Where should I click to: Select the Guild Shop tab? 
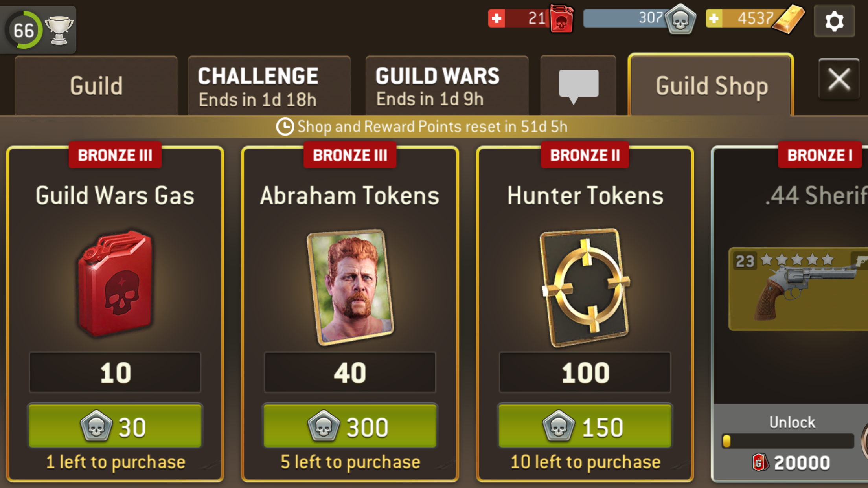(x=711, y=85)
